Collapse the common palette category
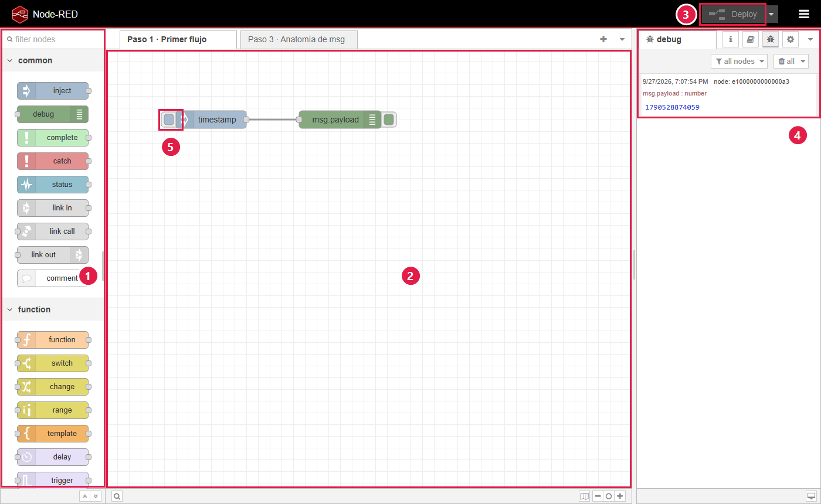The image size is (821, 504). (x=53, y=60)
